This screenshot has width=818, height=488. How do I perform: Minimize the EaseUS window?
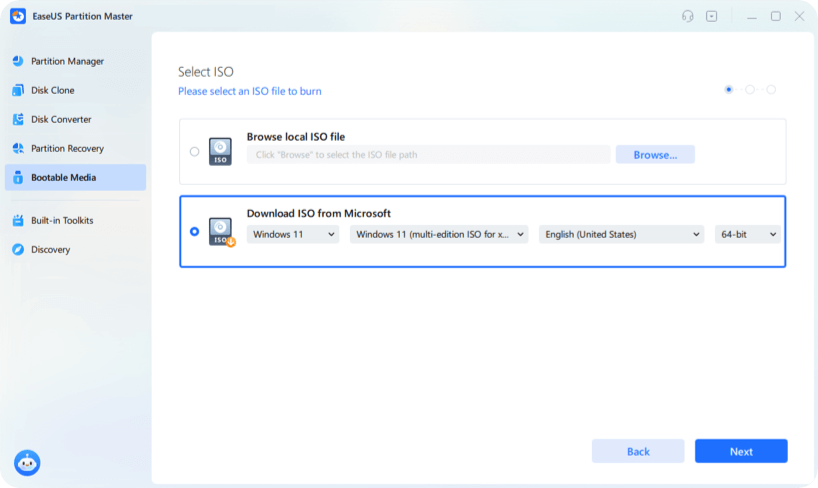752,16
